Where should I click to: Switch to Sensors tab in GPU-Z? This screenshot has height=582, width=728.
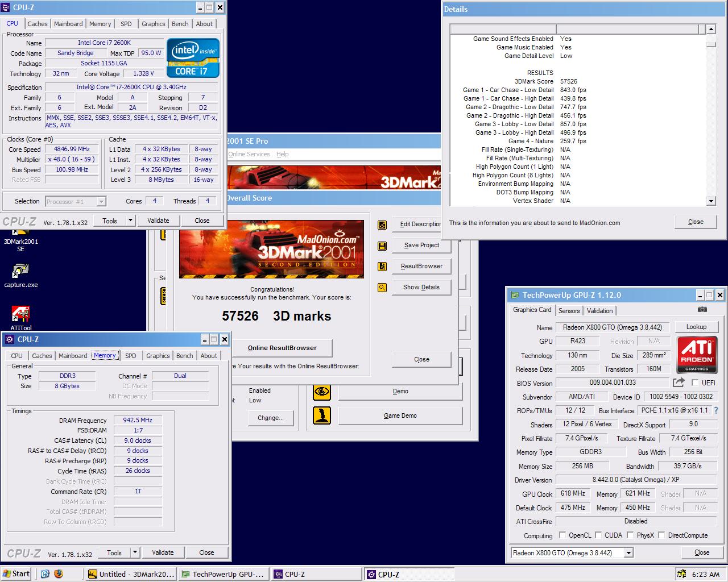[x=569, y=311]
